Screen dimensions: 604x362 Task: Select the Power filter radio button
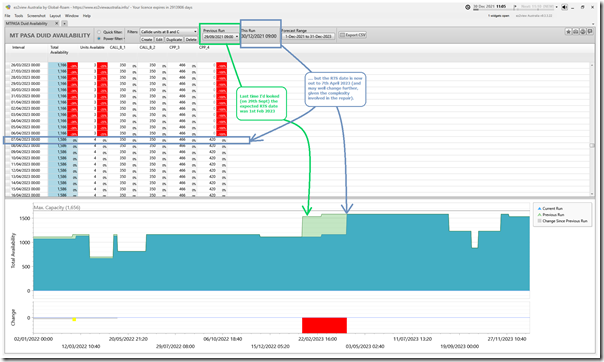[x=99, y=39]
